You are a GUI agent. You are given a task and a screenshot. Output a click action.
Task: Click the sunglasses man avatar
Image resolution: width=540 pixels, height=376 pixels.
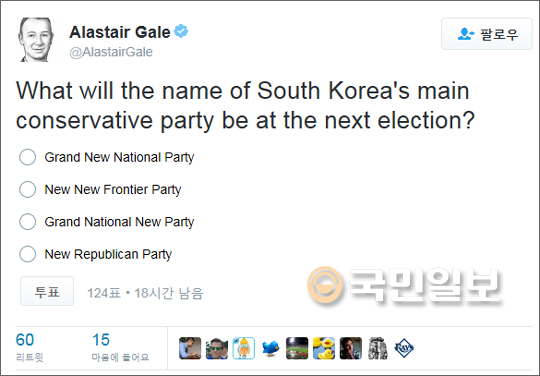click(217, 348)
